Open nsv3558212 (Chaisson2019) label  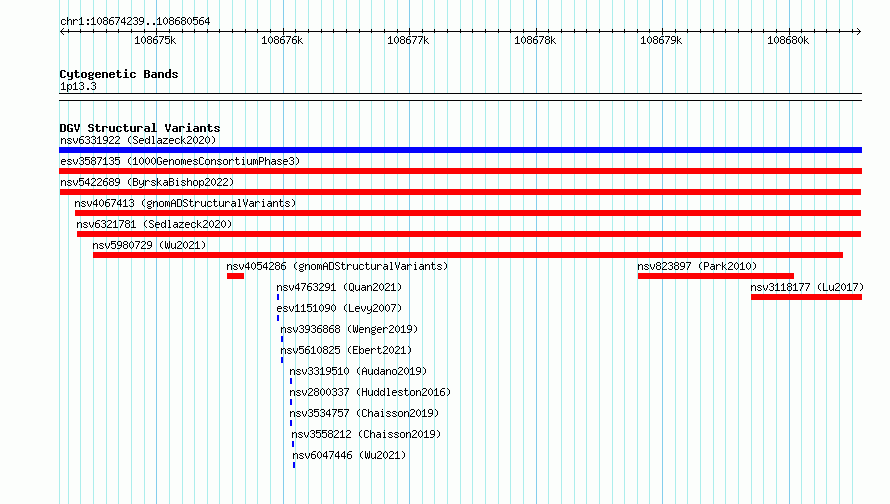[366, 434]
